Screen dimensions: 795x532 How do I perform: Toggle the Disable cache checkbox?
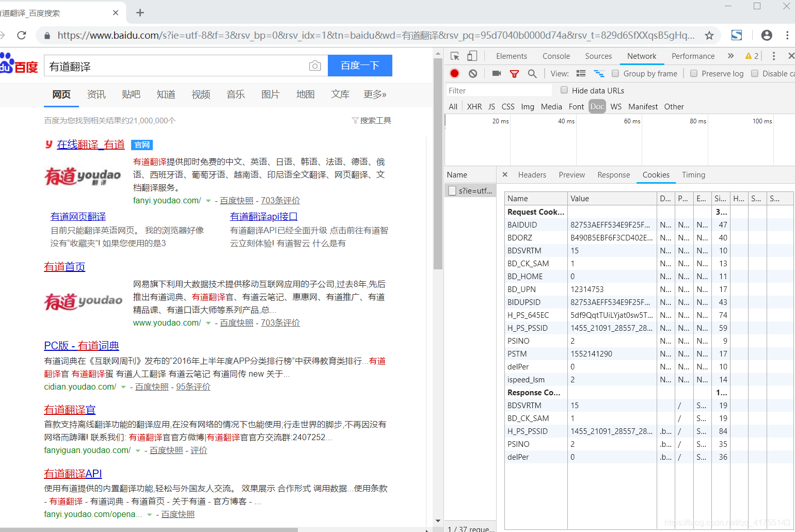pos(755,73)
